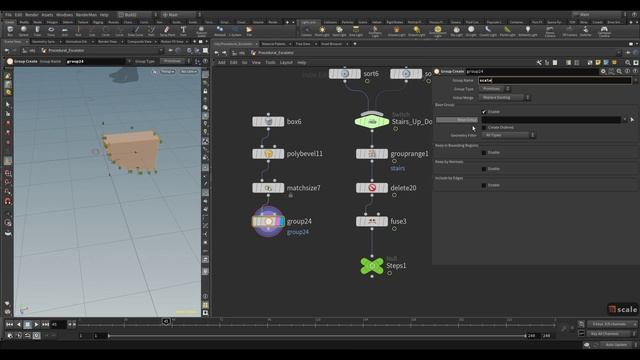Viewport: 640px width, 360px height.
Task: Select the Steps1 null node
Action: point(372,266)
